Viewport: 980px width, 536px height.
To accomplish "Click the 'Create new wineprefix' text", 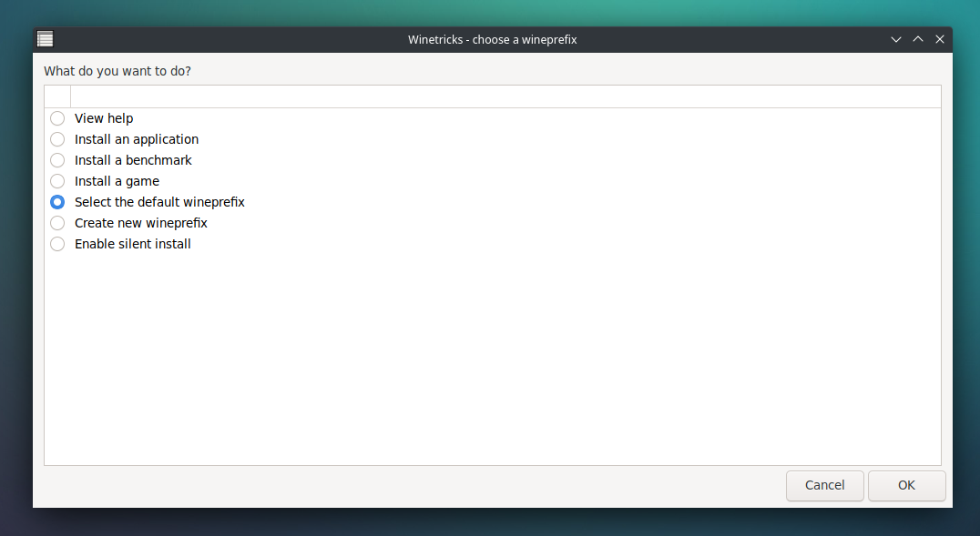I will click(140, 223).
